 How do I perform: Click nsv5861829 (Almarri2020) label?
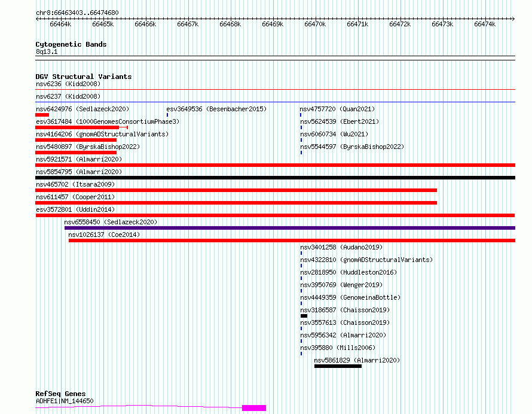(357, 360)
